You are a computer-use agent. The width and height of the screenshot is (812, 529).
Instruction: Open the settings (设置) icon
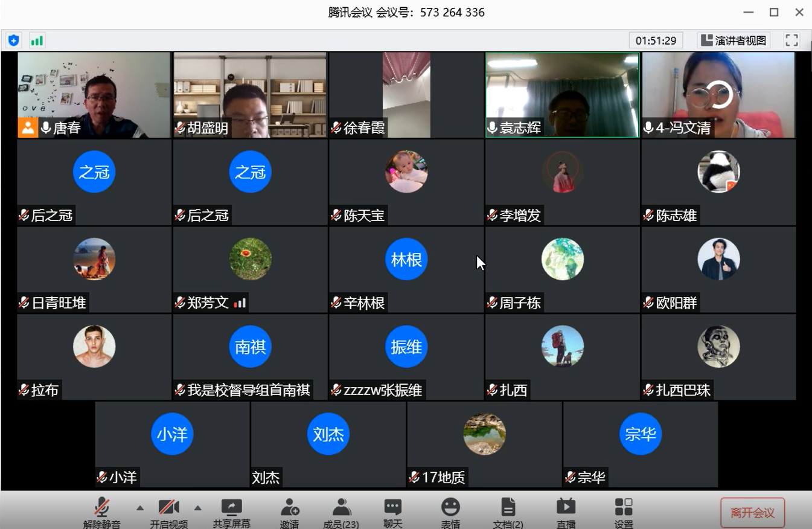click(623, 512)
